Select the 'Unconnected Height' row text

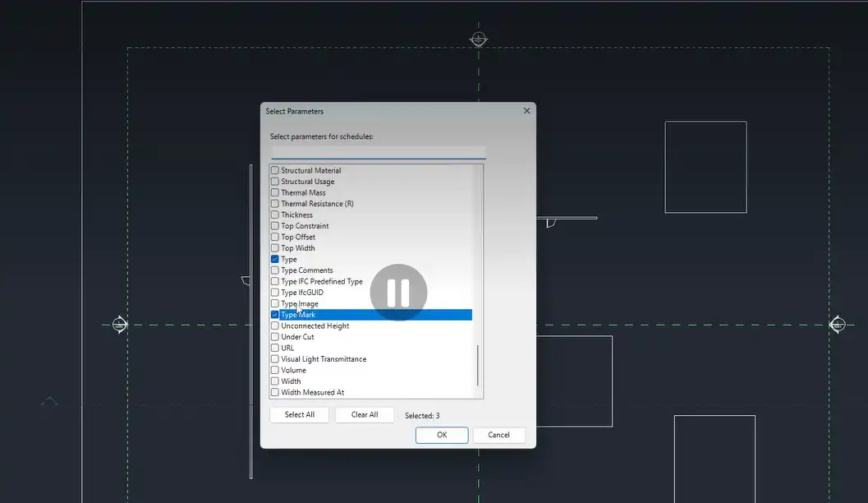[315, 325]
